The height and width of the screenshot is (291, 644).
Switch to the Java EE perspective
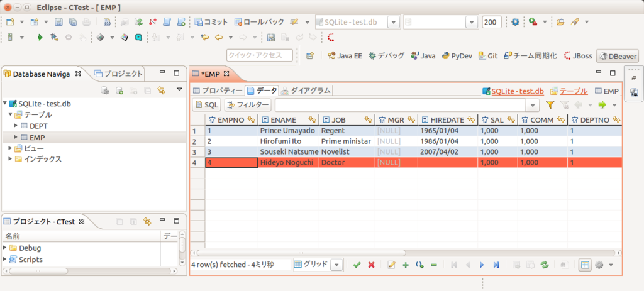pos(345,56)
